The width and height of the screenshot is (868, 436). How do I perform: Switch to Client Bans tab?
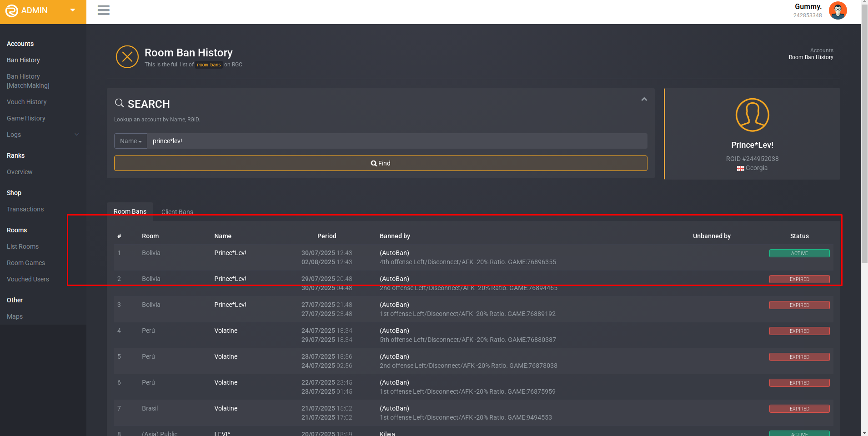pyautogui.click(x=177, y=212)
